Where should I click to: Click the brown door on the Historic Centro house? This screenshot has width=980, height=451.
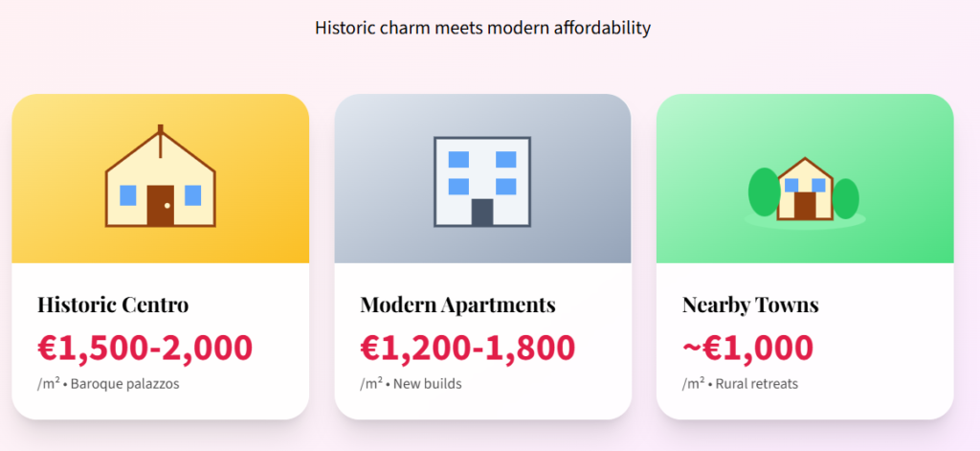[161, 206]
